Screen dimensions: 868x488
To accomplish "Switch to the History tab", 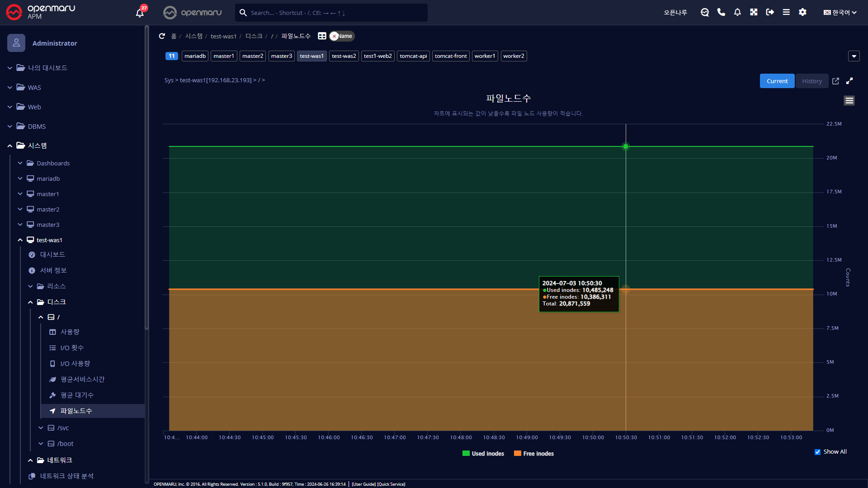I will pos(811,81).
